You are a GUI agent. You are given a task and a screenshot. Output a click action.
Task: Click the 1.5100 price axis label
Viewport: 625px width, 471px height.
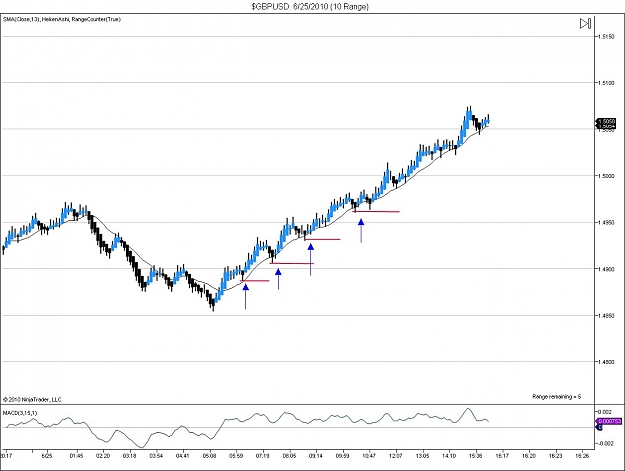(x=606, y=83)
